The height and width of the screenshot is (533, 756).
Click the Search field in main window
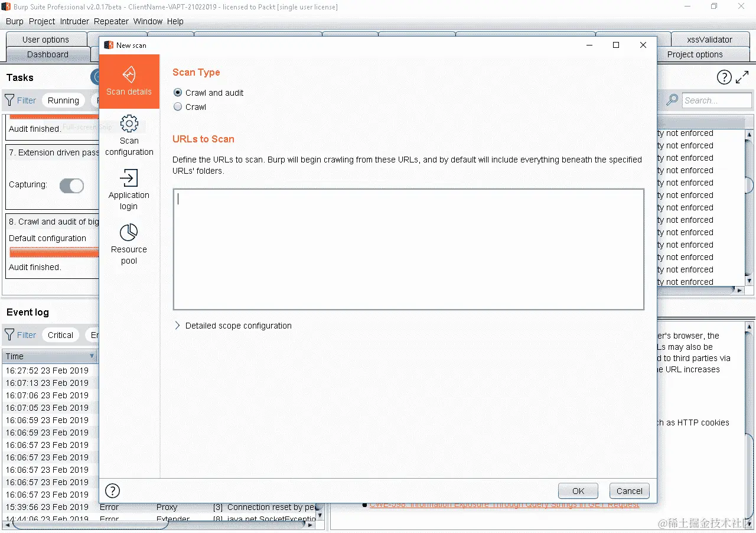(716, 100)
